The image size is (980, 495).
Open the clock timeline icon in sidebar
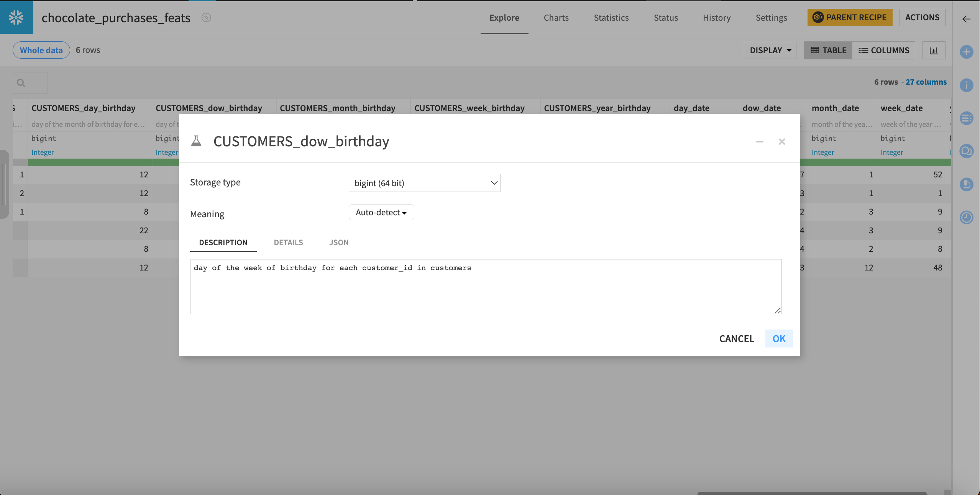[x=966, y=217]
